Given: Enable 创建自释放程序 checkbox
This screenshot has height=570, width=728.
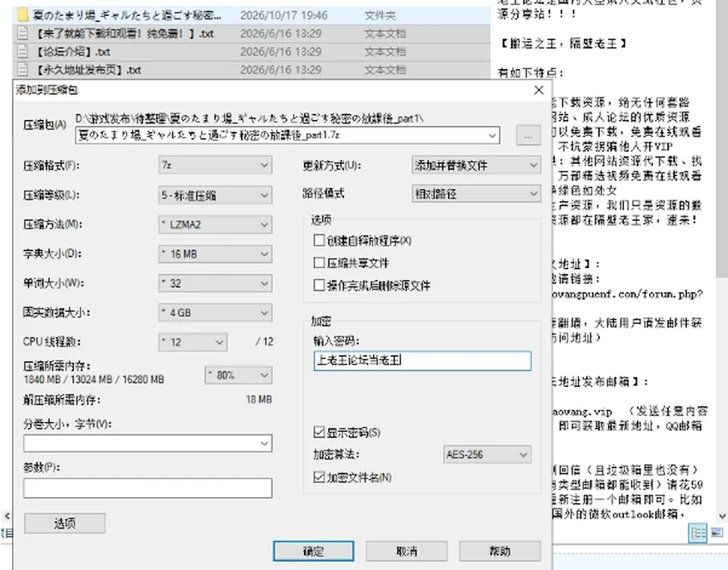Looking at the screenshot, I should [319, 240].
